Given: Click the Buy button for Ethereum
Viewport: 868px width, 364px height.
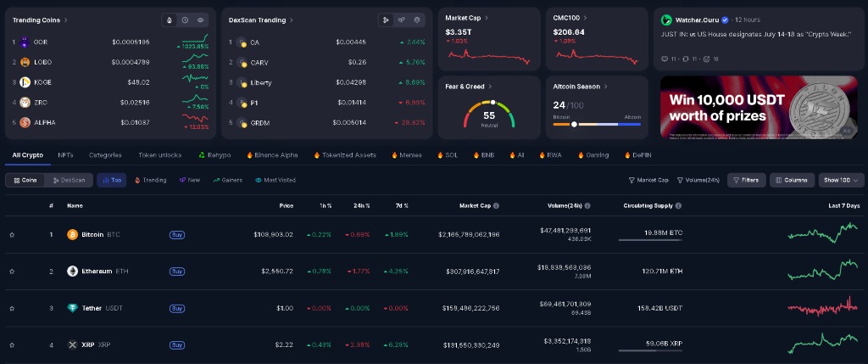Looking at the screenshot, I should tap(176, 272).
